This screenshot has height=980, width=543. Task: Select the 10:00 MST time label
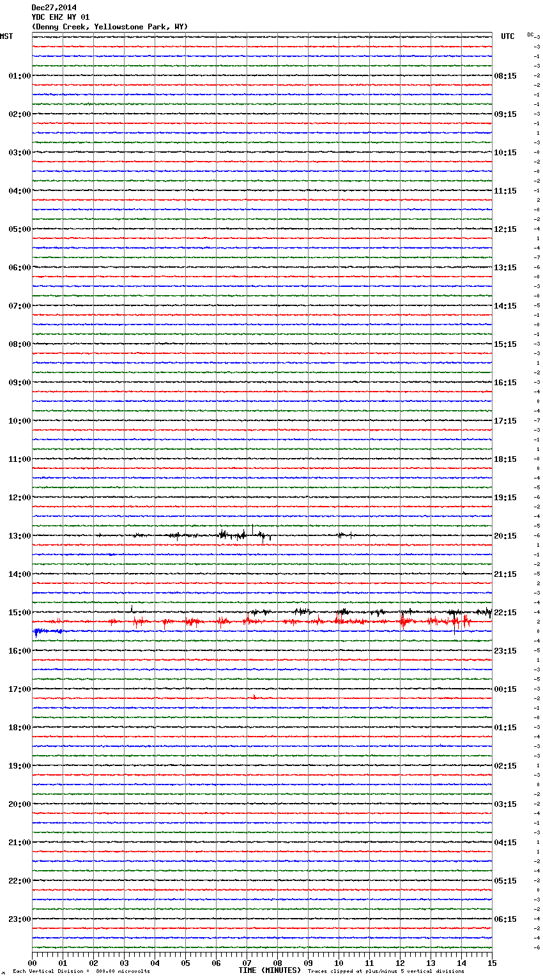click(x=20, y=421)
